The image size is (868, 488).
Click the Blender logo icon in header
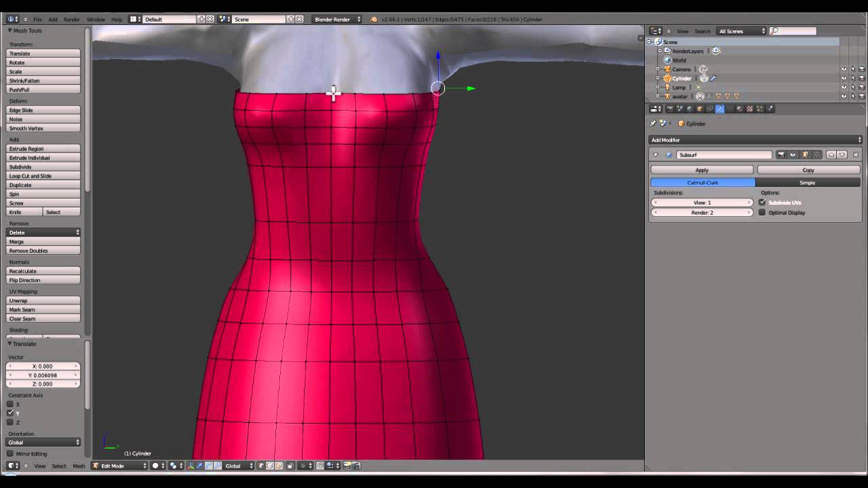tap(374, 19)
